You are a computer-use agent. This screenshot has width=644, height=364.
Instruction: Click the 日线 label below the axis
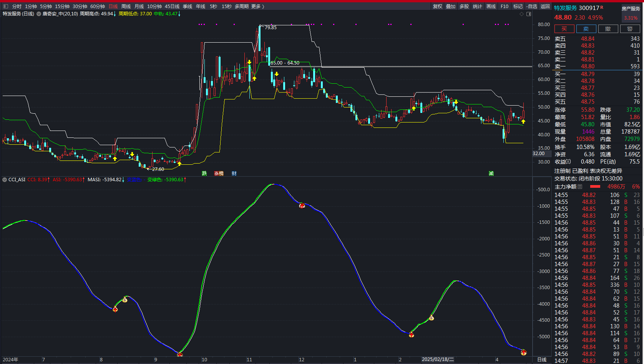point(542,360)
